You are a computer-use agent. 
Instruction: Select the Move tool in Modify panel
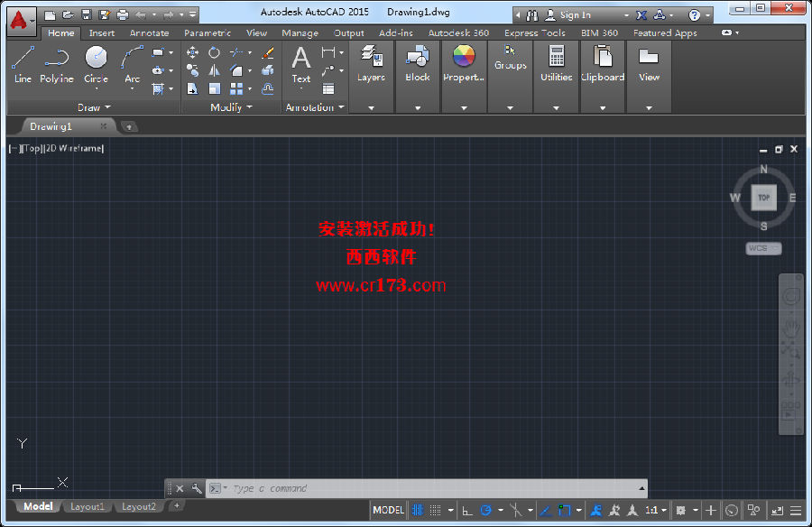click(193, 52)
